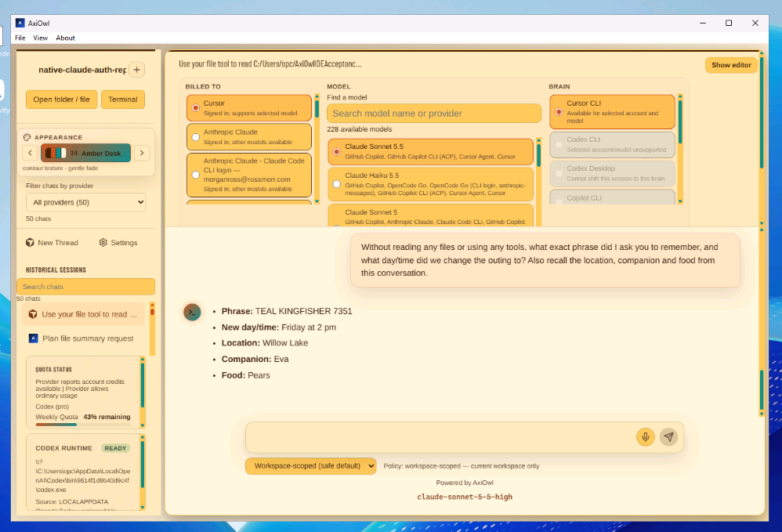Click the session title 'Use your file tool to read C:/Users'

click(270, 63)
